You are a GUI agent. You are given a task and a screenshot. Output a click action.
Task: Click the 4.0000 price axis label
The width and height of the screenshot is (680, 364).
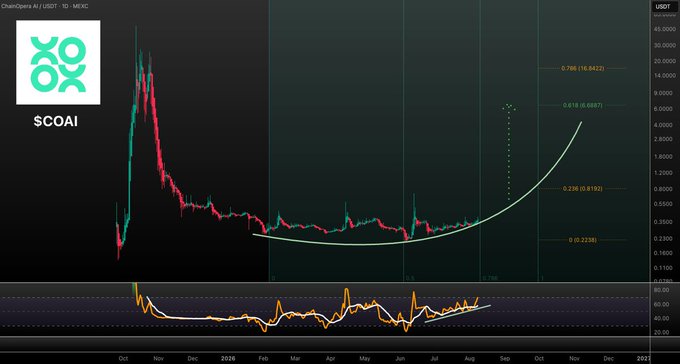(665, 125)
